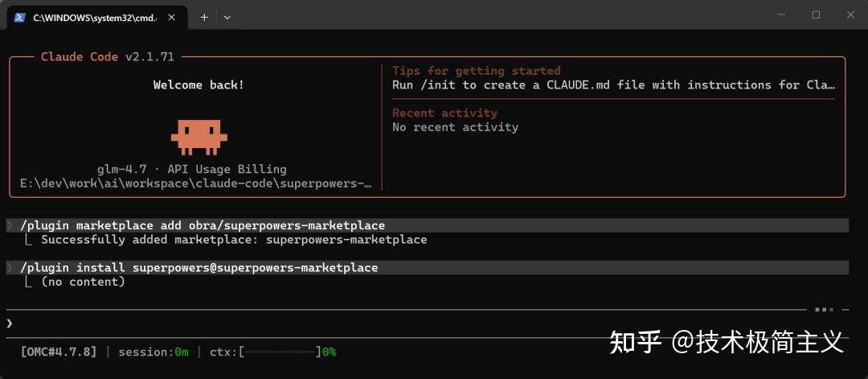Screen dimensions: 868x379
Task: Focus the empty command input field
Action: tap(402, 323)
